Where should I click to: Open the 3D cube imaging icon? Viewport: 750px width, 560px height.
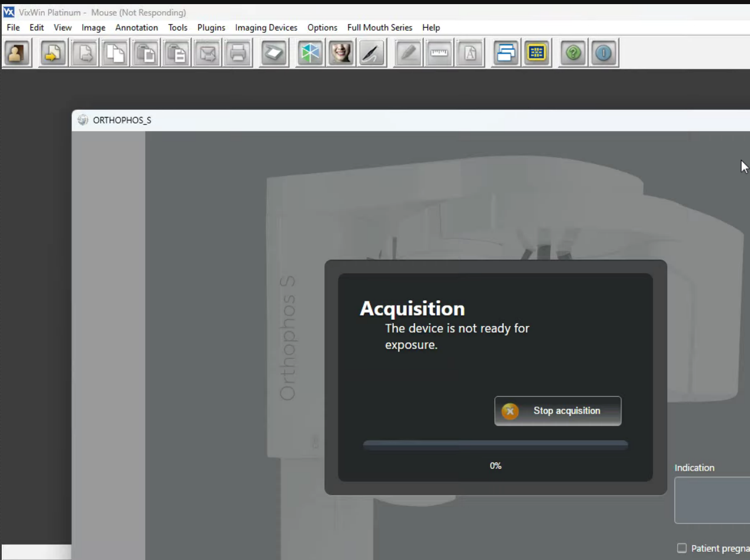click(310, 53)
